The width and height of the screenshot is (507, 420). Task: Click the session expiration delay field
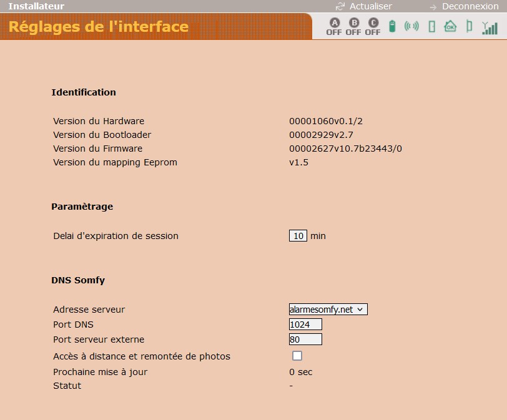pyautogui.click(x=298, y=236)
